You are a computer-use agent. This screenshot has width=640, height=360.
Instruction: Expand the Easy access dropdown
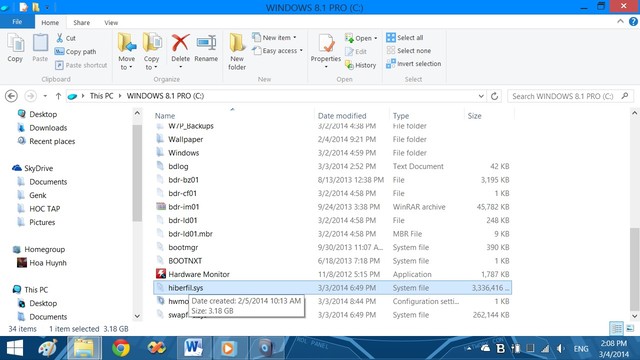pyautogui.click(x=301, y=51)
